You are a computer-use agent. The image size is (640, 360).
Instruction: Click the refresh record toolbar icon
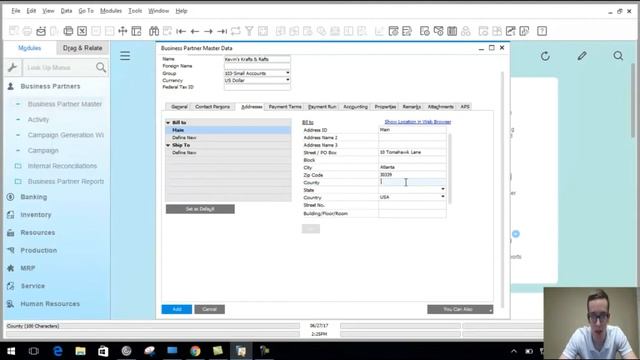point(236,31)
